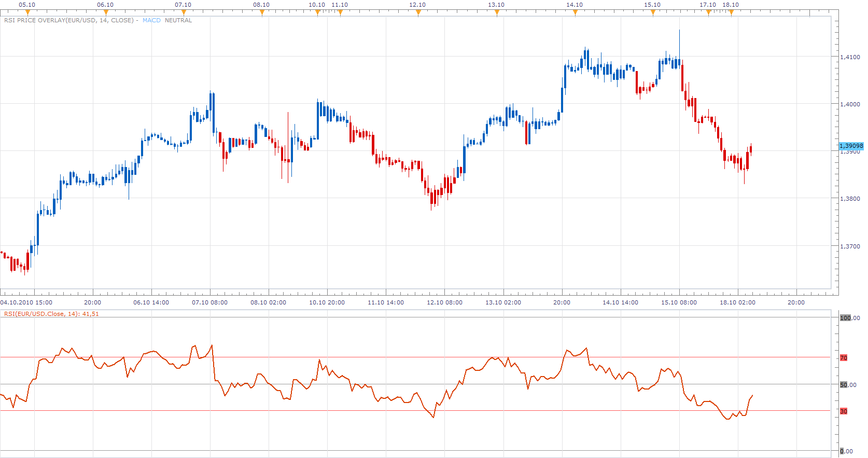
Task: Select the current price tag 1,39098
Action: [851, 146]
